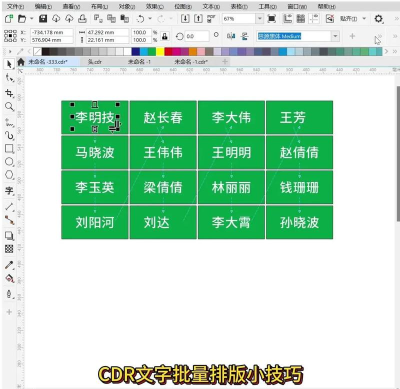
Task: Save the document with floppy disk icon
Action: point(43,19)
